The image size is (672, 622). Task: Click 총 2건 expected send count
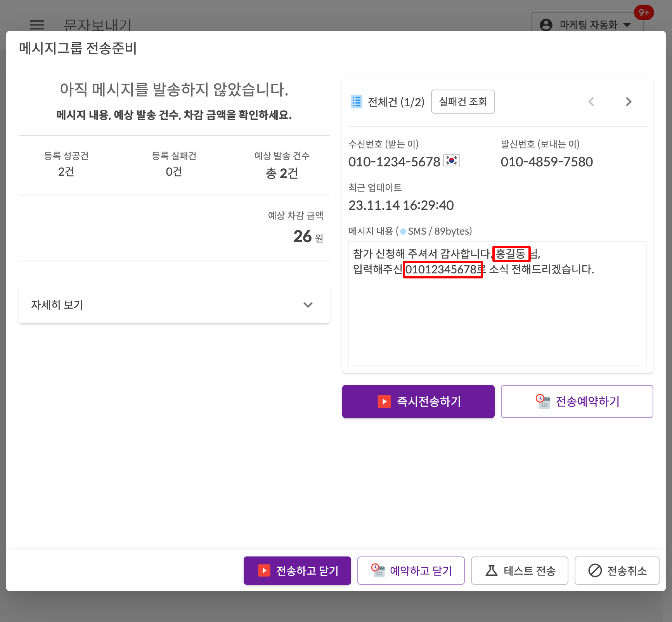pos(282,173)
